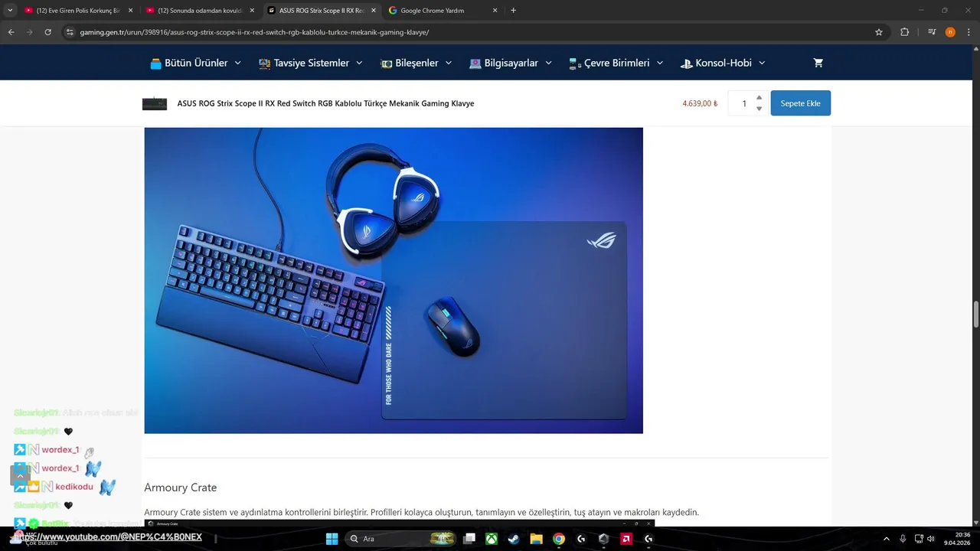Expand Bileşenler menu
Image resolution: width=980 pixels, height=551 pixels.
coord(416,63)
